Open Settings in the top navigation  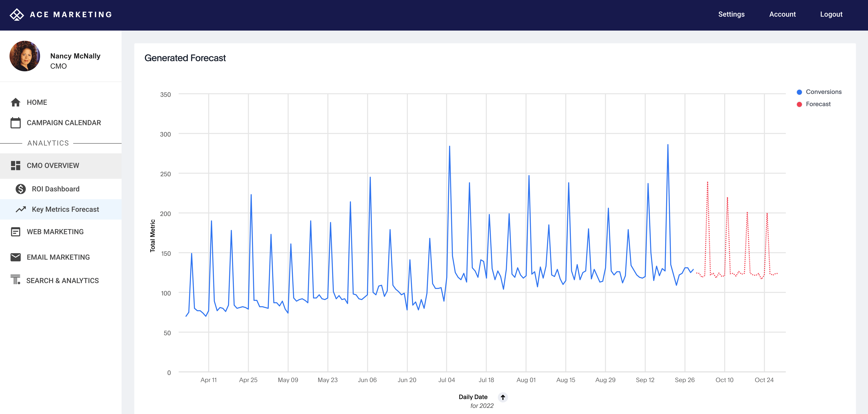pos(731,14)
